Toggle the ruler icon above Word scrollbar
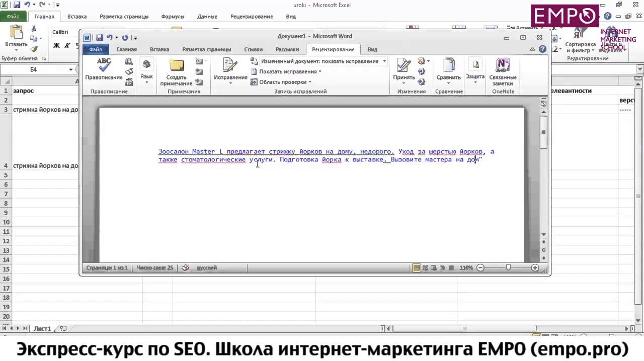This screenshot has height=361, width=644. pyautogui.click(x=543, y=103)
